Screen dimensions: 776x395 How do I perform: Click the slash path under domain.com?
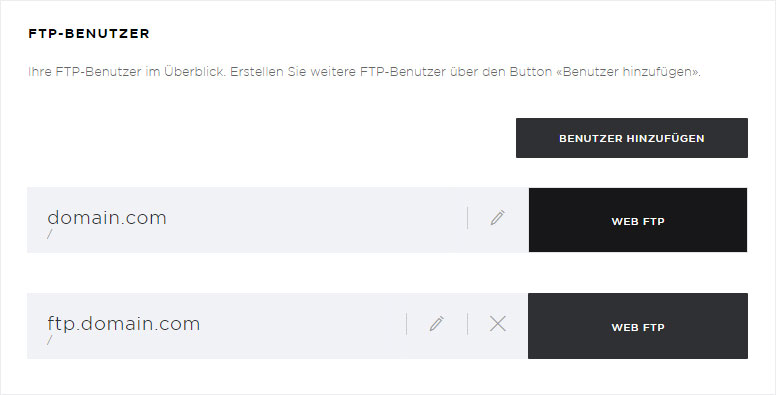[49, 234]
